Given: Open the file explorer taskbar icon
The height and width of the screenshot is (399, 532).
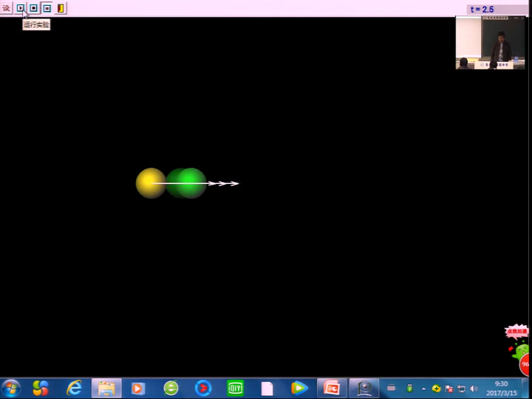Looking at the screenshot, I should [106, 388].
